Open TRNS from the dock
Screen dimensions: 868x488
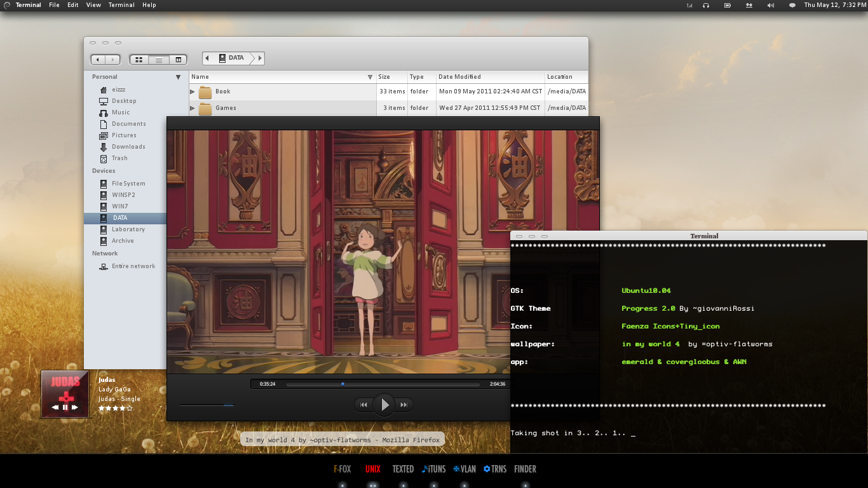point(495,469)
